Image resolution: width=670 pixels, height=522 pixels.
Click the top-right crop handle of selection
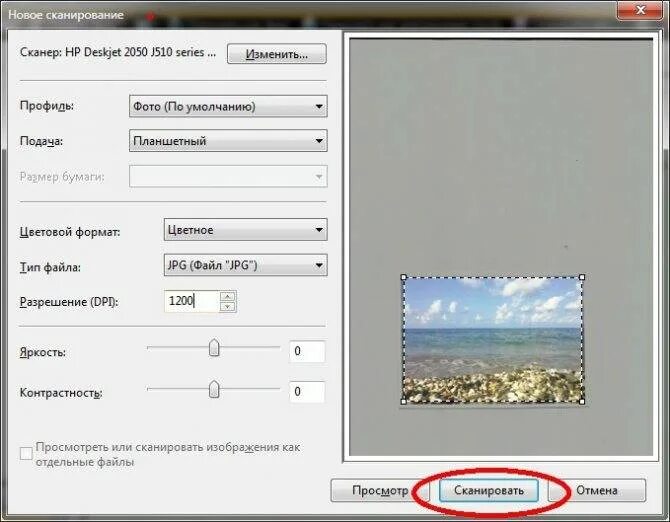(x=582, y=277)
